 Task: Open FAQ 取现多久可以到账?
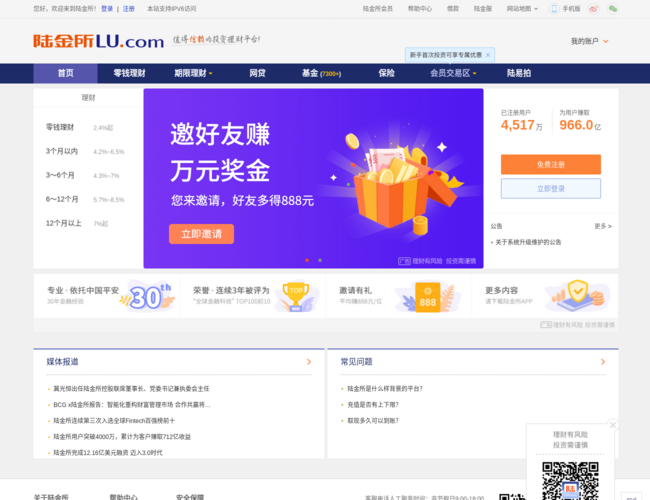click(373, 421)
